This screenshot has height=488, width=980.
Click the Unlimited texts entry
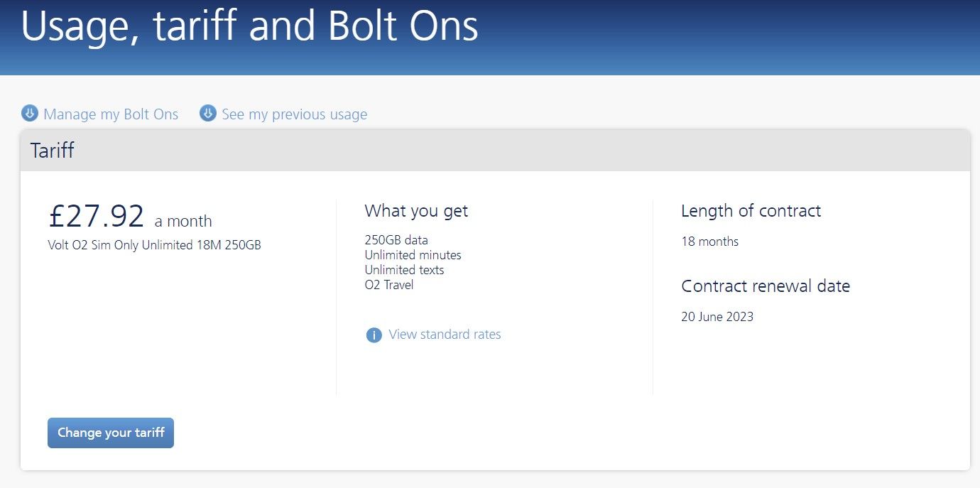[x=403, y=269]
